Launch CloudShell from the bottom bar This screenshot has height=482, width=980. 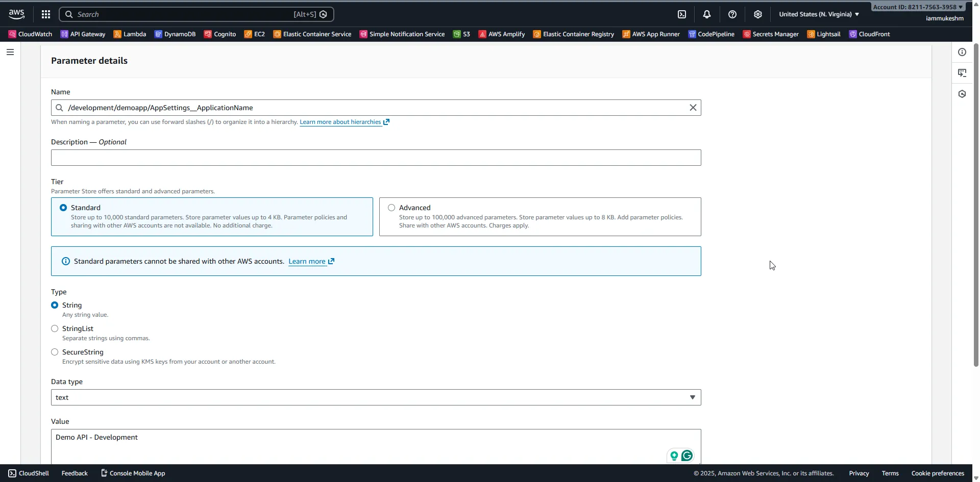(28, 473)
